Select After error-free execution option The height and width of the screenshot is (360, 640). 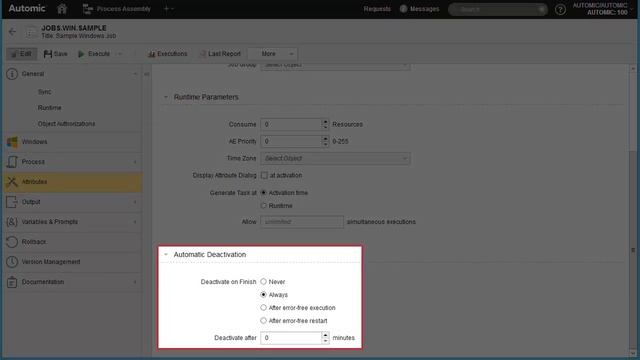(263, 308)
